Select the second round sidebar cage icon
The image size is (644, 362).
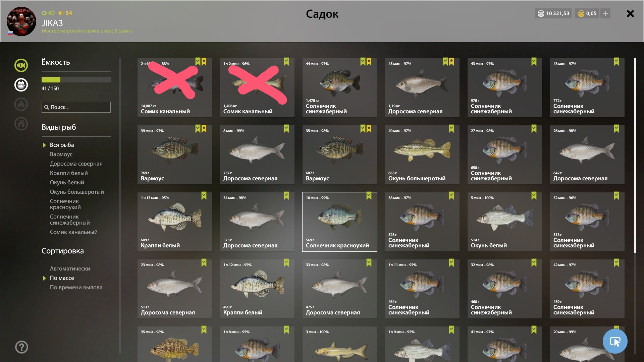(x=21, y=85)
